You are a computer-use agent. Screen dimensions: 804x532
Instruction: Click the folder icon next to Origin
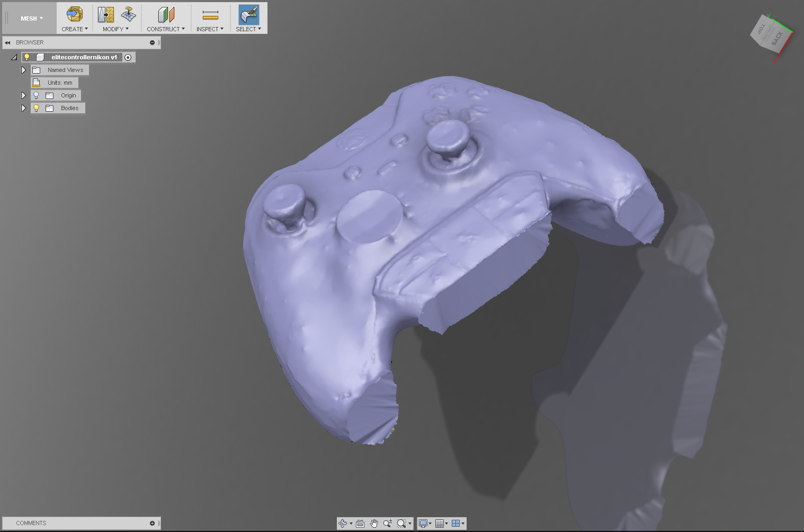click(50, 95)
